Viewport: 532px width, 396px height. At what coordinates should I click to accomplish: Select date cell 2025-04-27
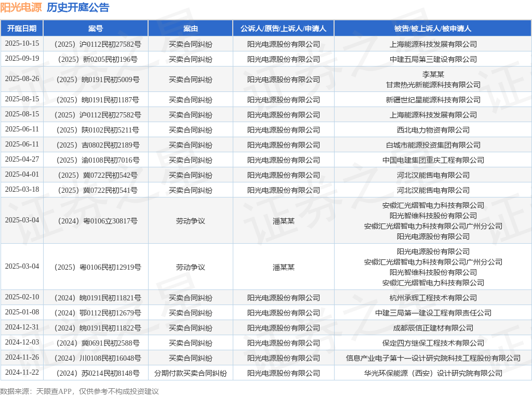pyautogui.click(x=22, y=159)
